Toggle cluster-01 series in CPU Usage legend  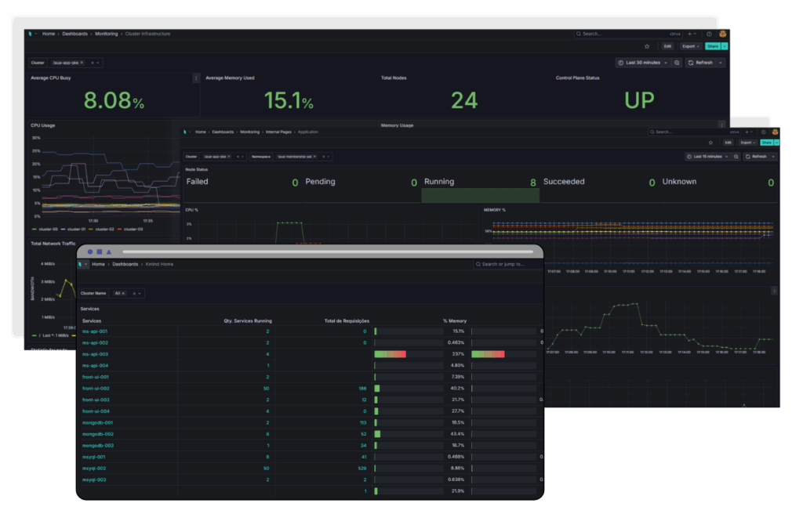coord(72,229)
